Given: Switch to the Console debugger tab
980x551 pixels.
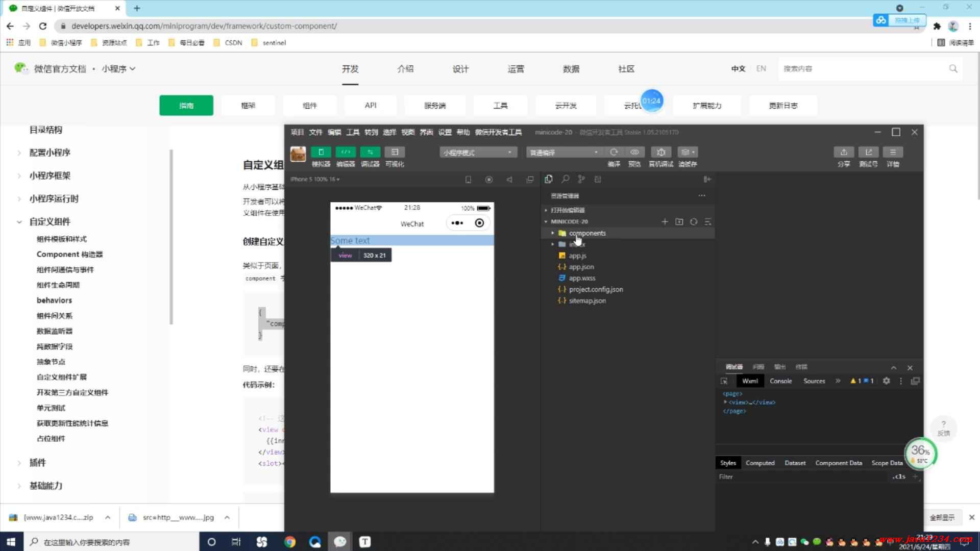Looking at the screenshot, I should pos(780,381).
